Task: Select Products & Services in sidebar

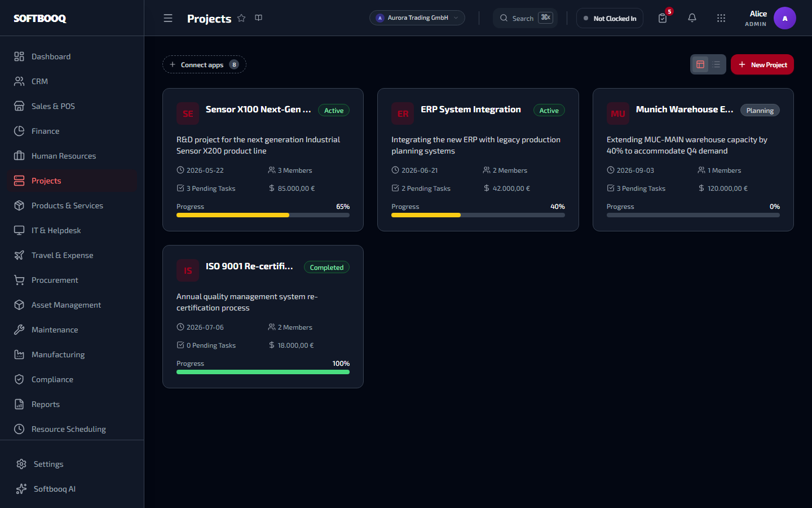Action: (72, 205)
